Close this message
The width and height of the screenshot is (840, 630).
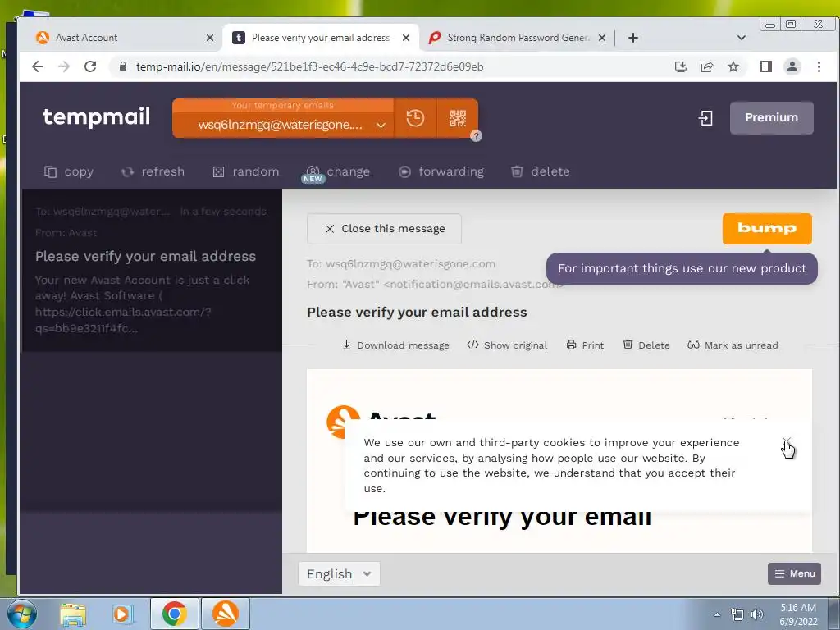(x=384, y=229)
